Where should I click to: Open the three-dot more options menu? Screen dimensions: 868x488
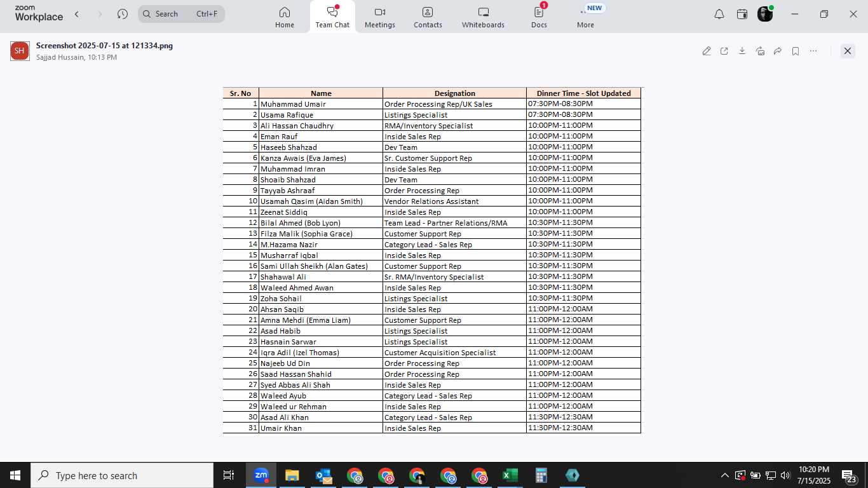[813, 51]
